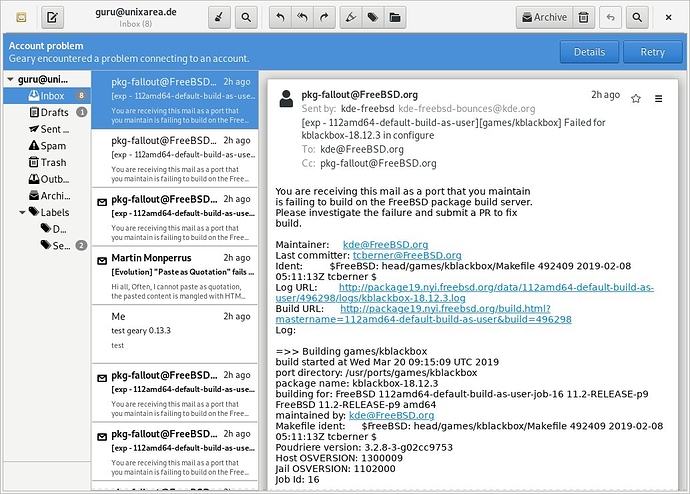Open tcberner@FreeBSD.org committer link
The width and height of the screenshot is (690, 494).
pyautogui.click(x=407, y=255)
